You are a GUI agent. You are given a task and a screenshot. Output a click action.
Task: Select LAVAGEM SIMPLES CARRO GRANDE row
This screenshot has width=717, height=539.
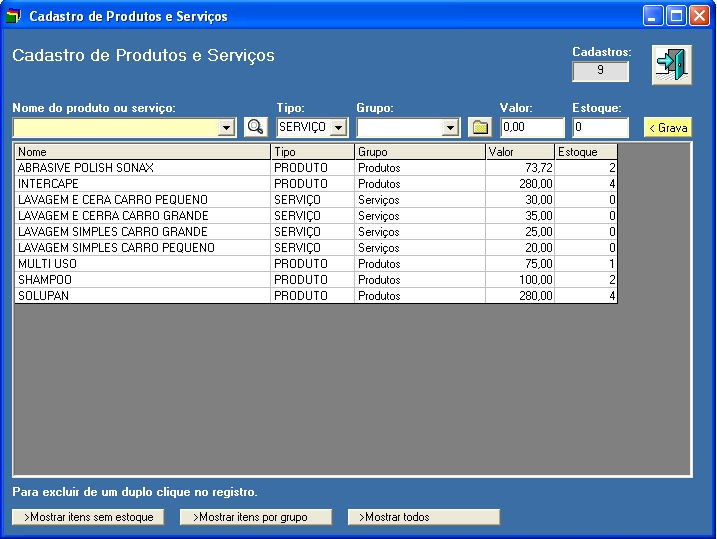pos(142,232)
